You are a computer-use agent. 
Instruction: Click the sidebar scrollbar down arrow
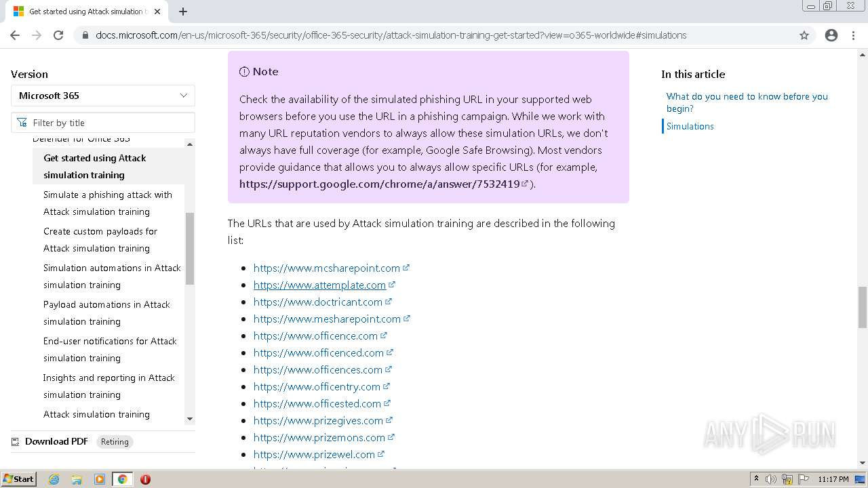point(189,419)
